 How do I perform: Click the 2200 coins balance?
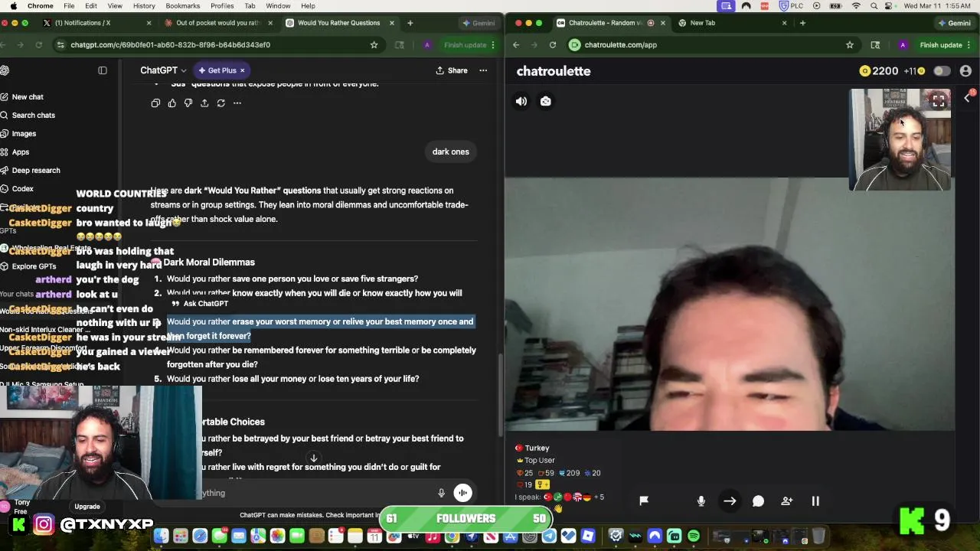(x=879, y=71)
